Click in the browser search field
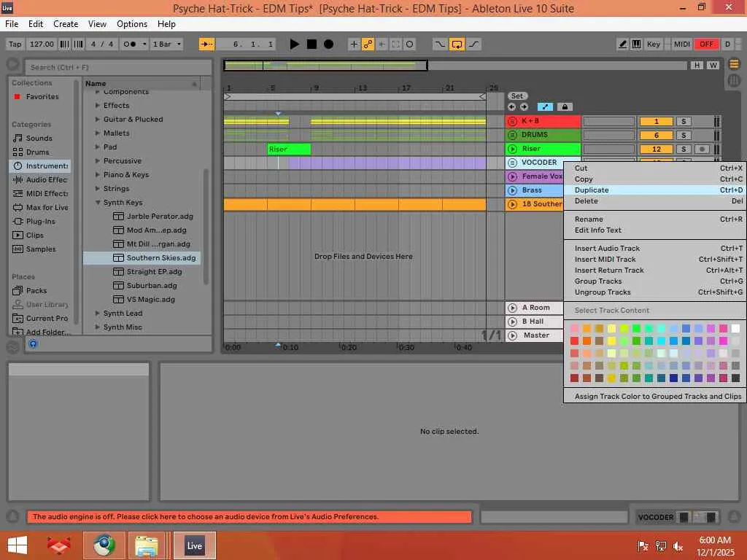Screen dimensions: 747x560 click(x=118, y=67)
